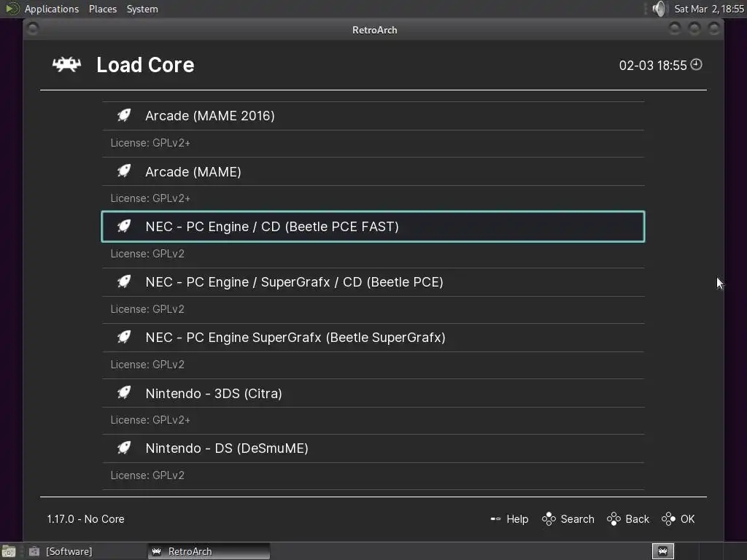Screen dimensions: 747x560
Task: Click the rocket icon beside SuperGrafx / CD (Beetle PCE)
Action: 124,282
